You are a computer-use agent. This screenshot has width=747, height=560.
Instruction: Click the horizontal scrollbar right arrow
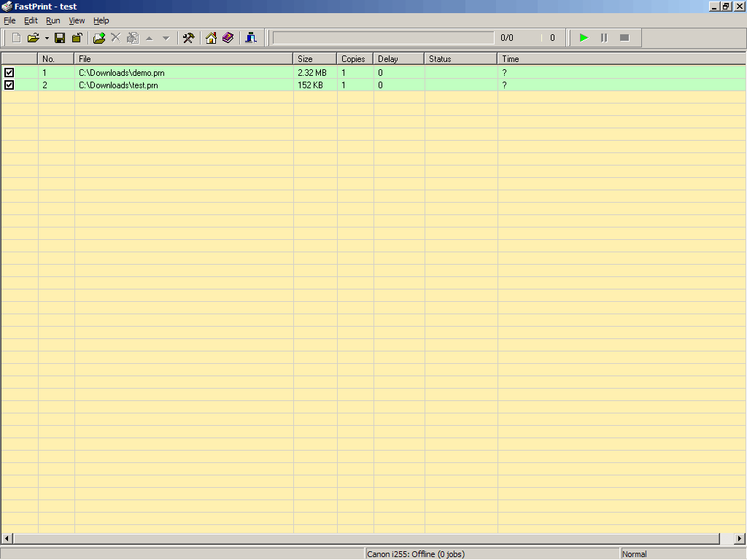point(740,539)
